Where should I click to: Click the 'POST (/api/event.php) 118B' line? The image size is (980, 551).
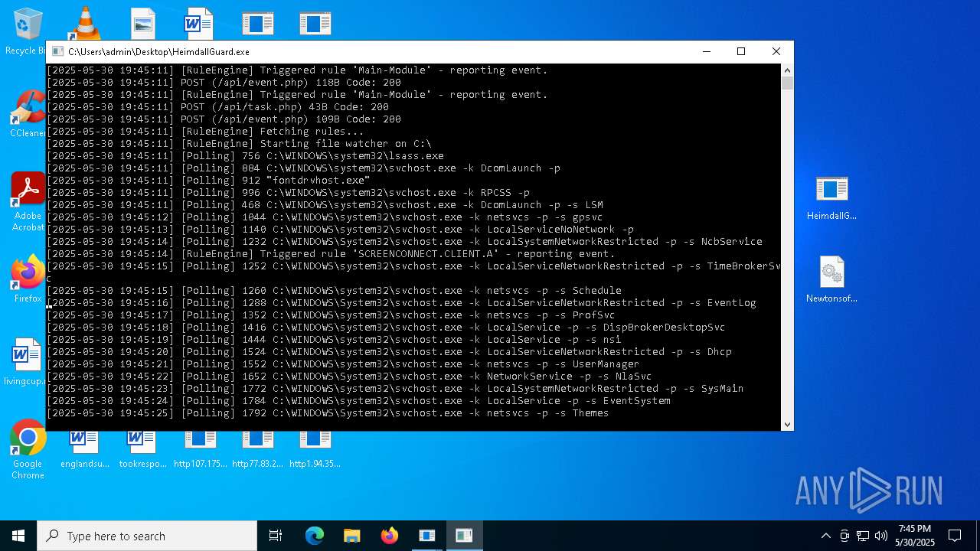click(224, 83)
